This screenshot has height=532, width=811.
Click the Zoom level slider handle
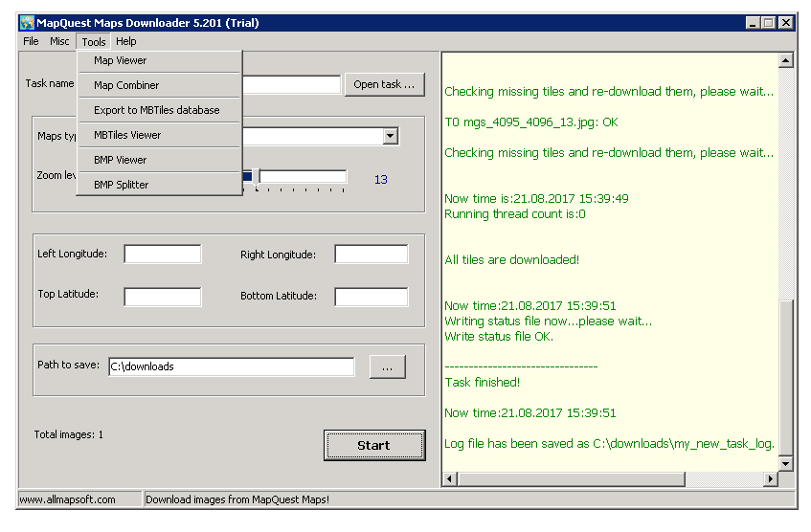(257, 177)
